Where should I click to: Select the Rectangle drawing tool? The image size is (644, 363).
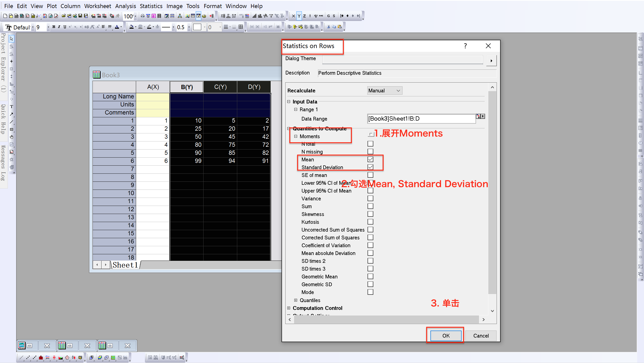(12, 129)
